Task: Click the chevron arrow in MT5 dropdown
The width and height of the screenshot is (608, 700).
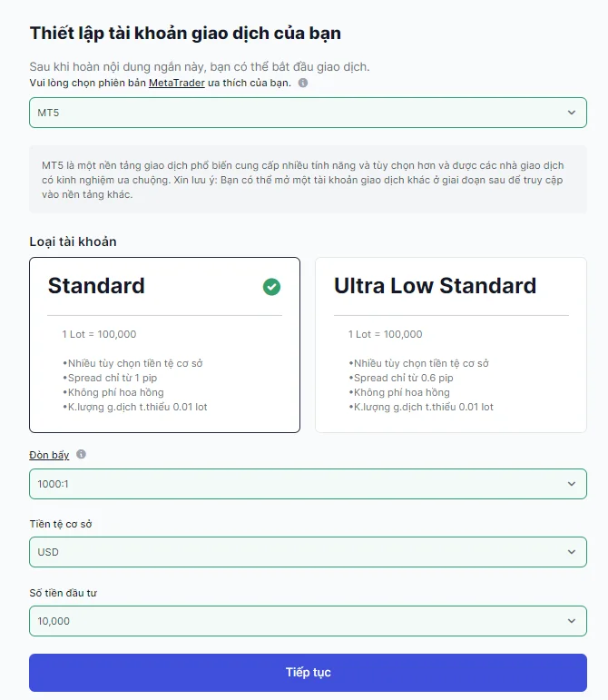Action: click(572, 113)
